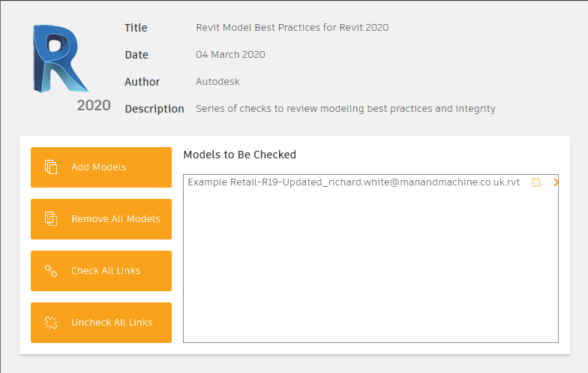Click the 2020 version text under the logo
This screenshot has width=588, height=373.
(x=94, y=105)
